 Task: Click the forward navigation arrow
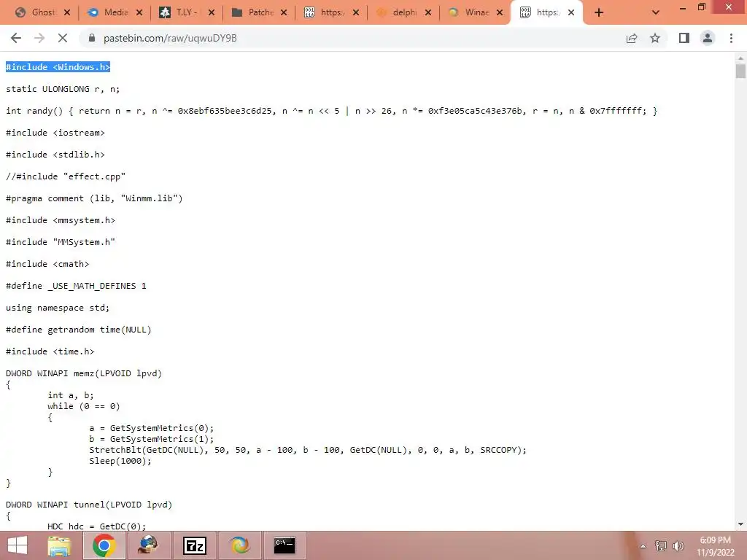(39, 38)
